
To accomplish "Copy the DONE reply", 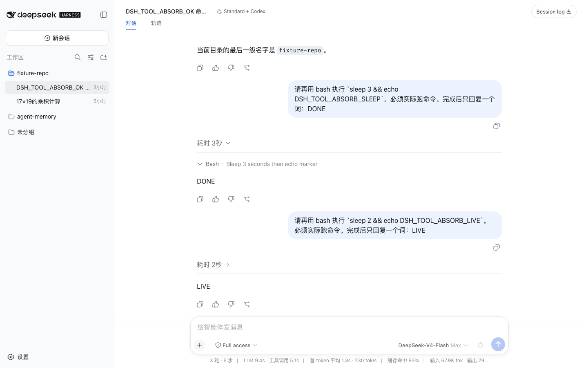I will pos(200,199).
